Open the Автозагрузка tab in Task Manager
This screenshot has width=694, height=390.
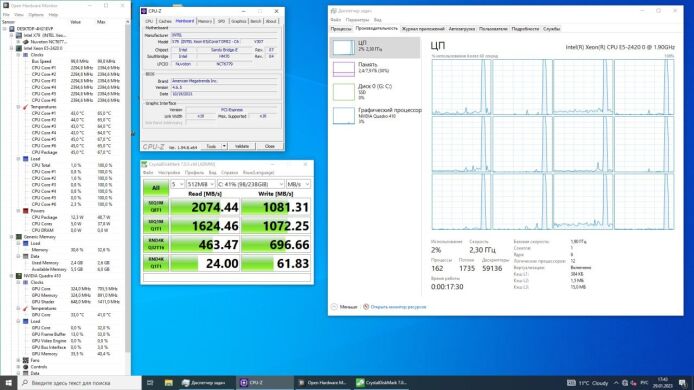pyautogui.click(x=462, y=29)
